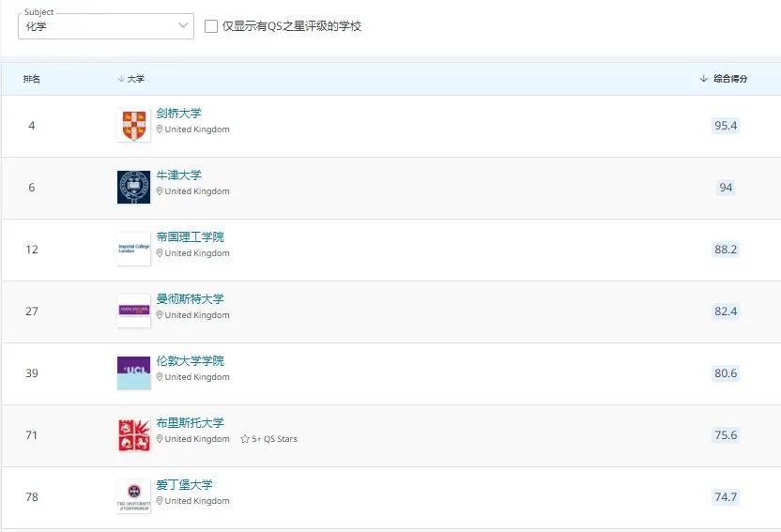Open the 曼彻斯特大学 link
Image resolution: width=781 pixels, height=532 pixels.
tap(191, 298)
